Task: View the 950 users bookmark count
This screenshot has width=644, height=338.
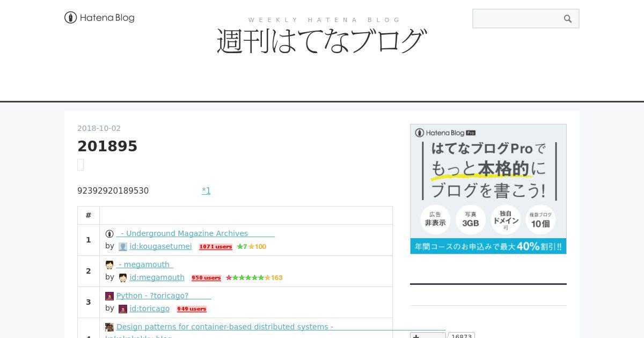Action: tap(207, 278)
